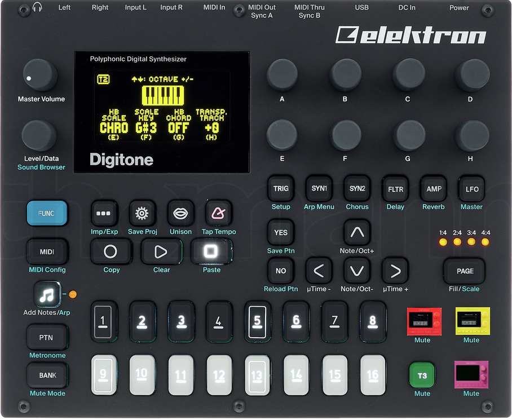
Task: Turn data knob C
Action: click(408, 75)
